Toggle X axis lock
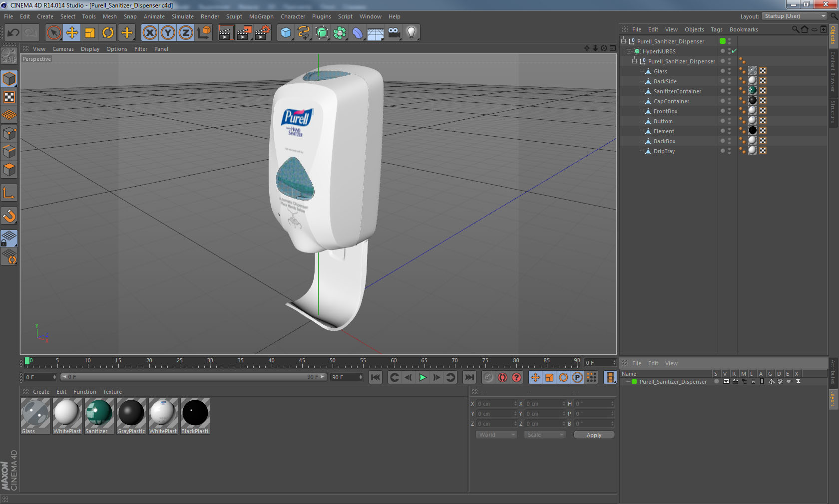The height and width of the screenshot is (504, 839). coord(149,33)
